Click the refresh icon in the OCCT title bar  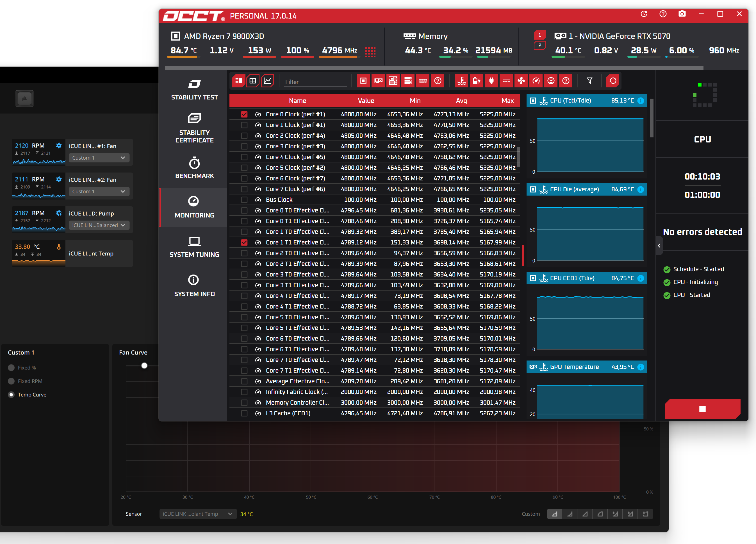[644, 14]
